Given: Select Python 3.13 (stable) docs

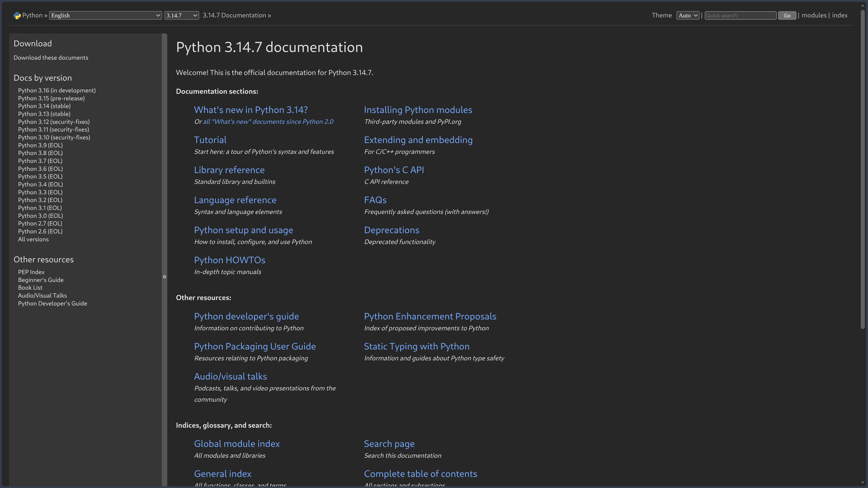Looking at the screenshot, I should point(45,114).
